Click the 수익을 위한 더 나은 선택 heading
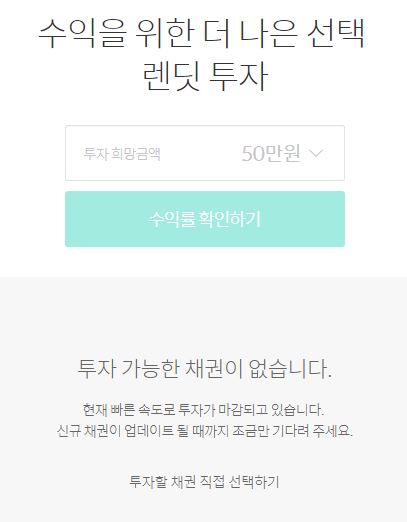Screen dimensions: 407x522 tap(202, 34)
